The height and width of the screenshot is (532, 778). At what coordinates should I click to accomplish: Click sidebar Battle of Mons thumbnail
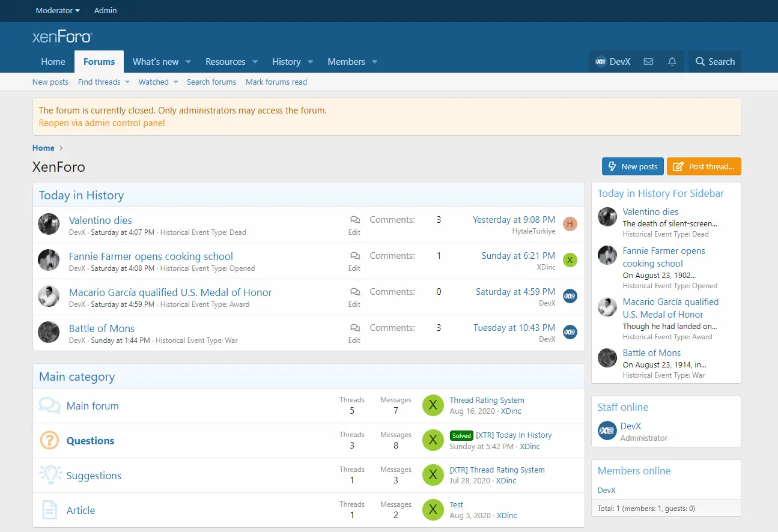(607, 358)
